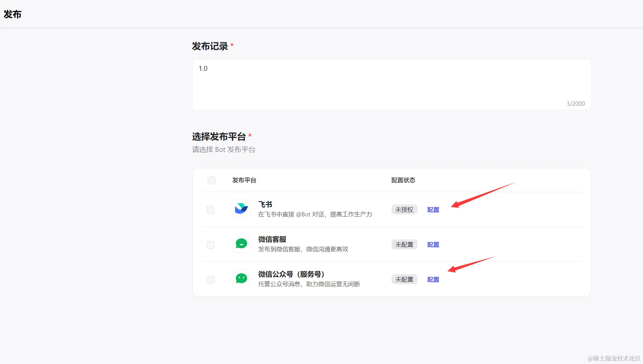Screen dimensions: 643x364
Task: Check the 微信客服 platform checkbox
Action: tap(211, 245)
